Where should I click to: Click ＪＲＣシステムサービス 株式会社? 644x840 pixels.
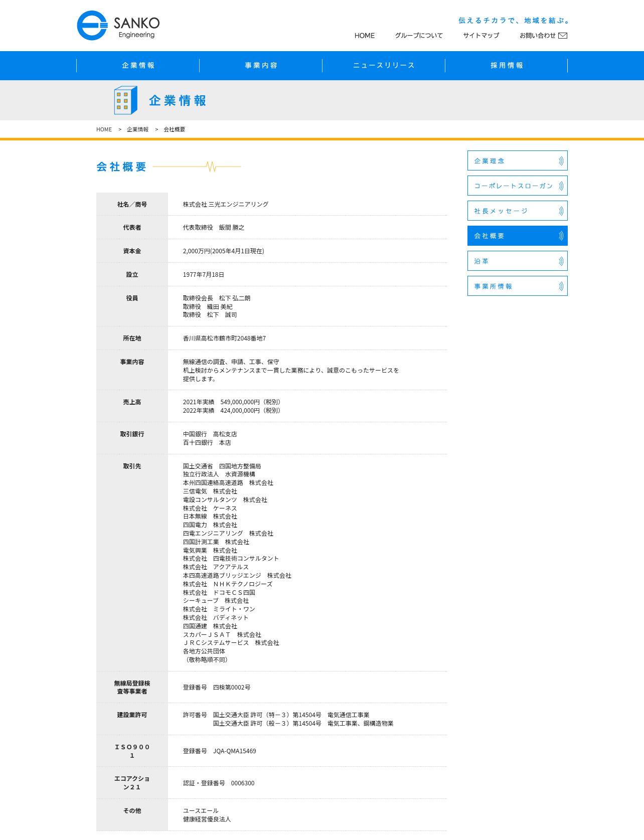click(x=231, y=643)
